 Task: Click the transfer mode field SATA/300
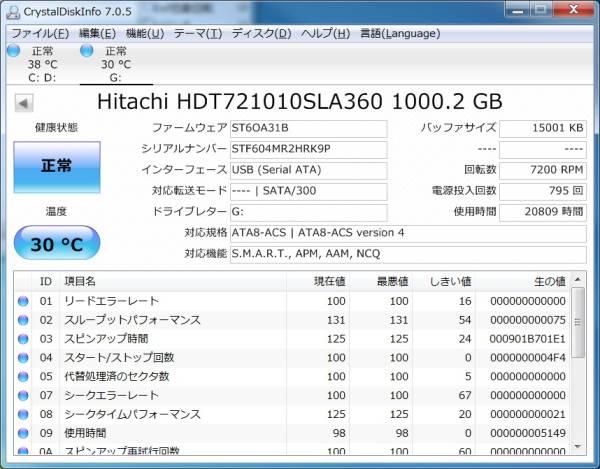(x=309, y=192)
